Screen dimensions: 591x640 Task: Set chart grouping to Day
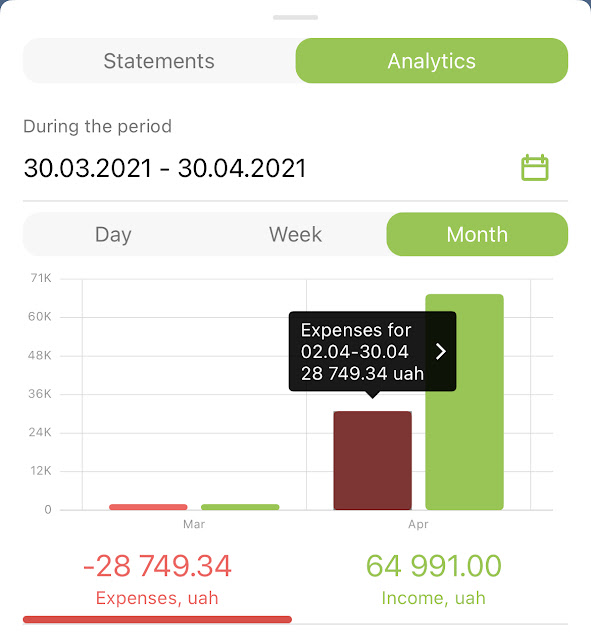pos(113,234)
